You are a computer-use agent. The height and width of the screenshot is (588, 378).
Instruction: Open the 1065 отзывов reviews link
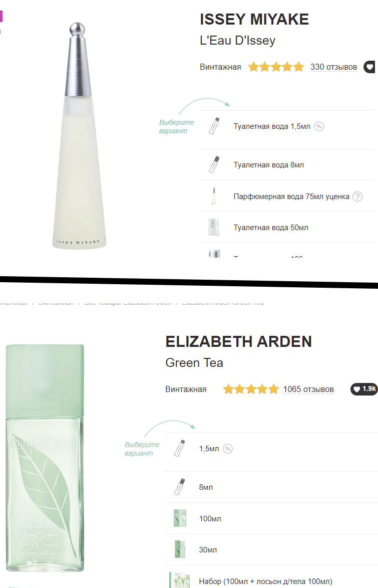[x=308, y=389]
